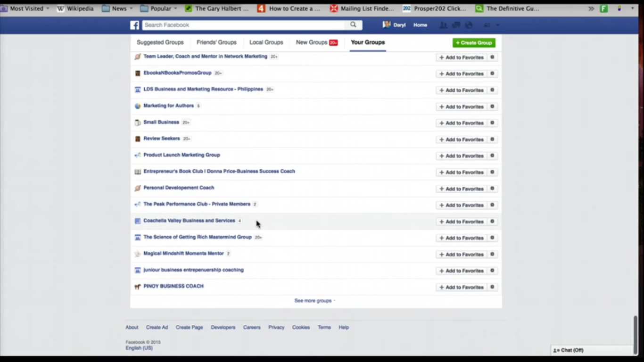Click the PINOY BUSINESS COACH dog icon

click(x=138, y=287)
